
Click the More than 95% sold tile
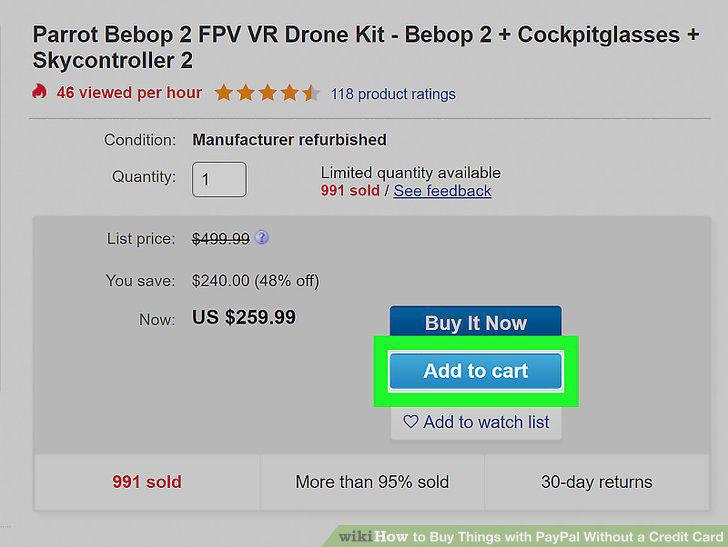tap(372, 482)
